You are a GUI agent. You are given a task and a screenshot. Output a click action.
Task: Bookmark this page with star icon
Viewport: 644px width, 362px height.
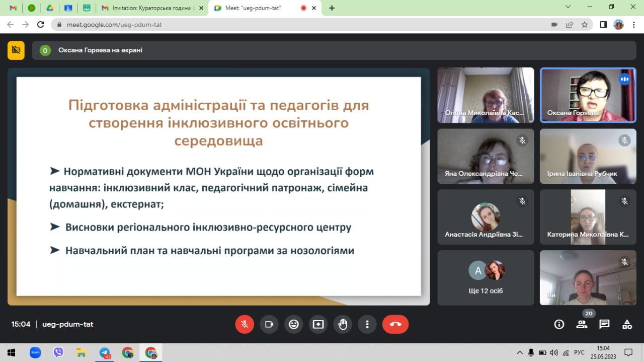click(x=585, y=25)
